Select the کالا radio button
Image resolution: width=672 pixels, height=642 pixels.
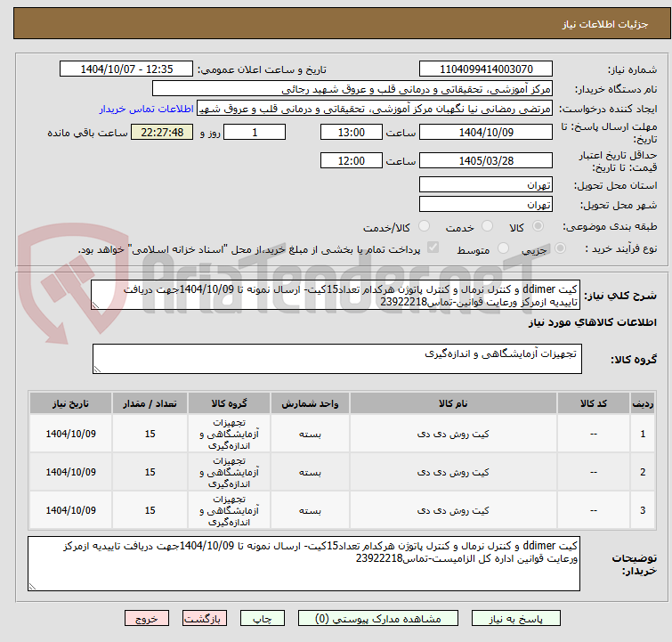point(538,226)
